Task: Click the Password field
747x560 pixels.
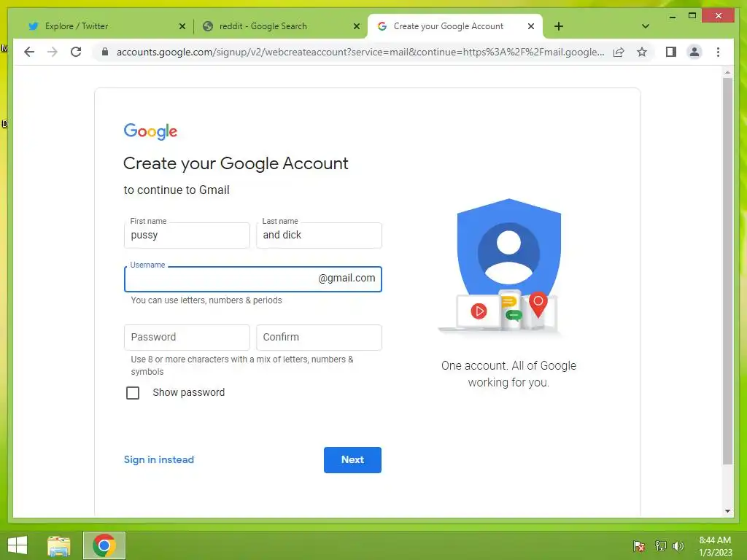Action: pos(187,337)
